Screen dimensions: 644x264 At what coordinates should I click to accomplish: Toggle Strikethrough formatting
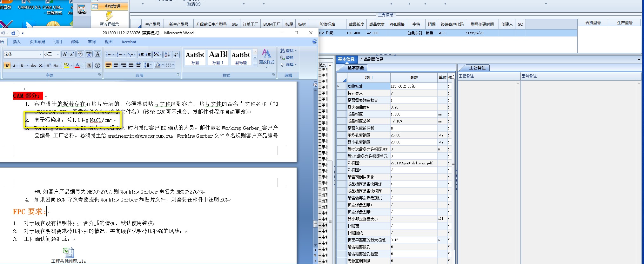33,65
